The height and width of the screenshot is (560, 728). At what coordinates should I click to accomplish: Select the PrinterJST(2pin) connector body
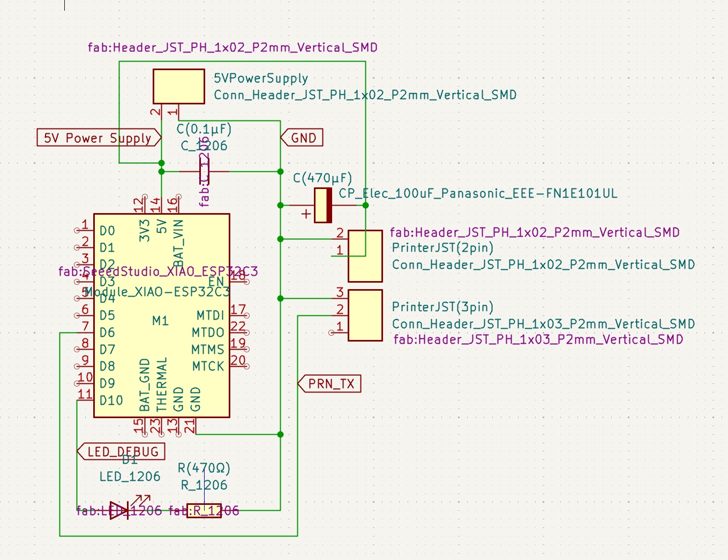(x=365, y=256)
